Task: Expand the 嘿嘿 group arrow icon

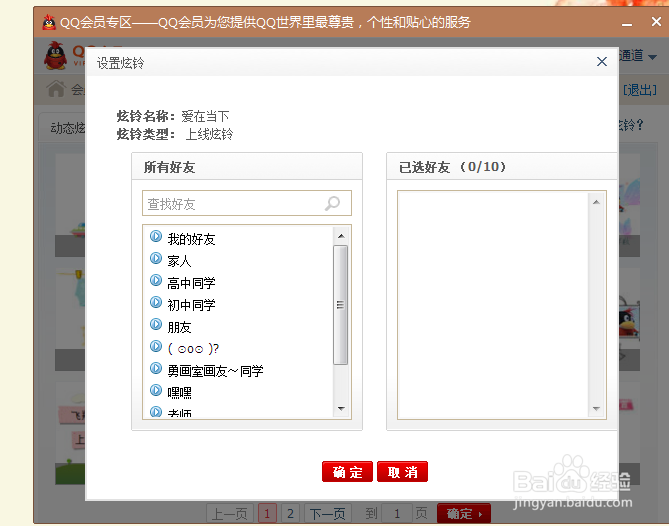Action: (156, 390)
